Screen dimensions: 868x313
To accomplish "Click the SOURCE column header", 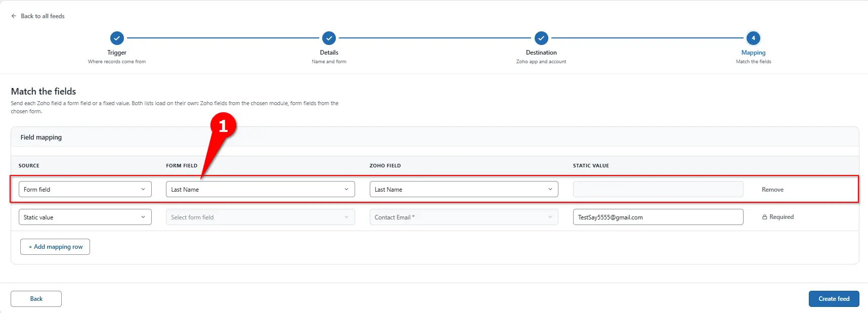I will [x=29, y=165].
